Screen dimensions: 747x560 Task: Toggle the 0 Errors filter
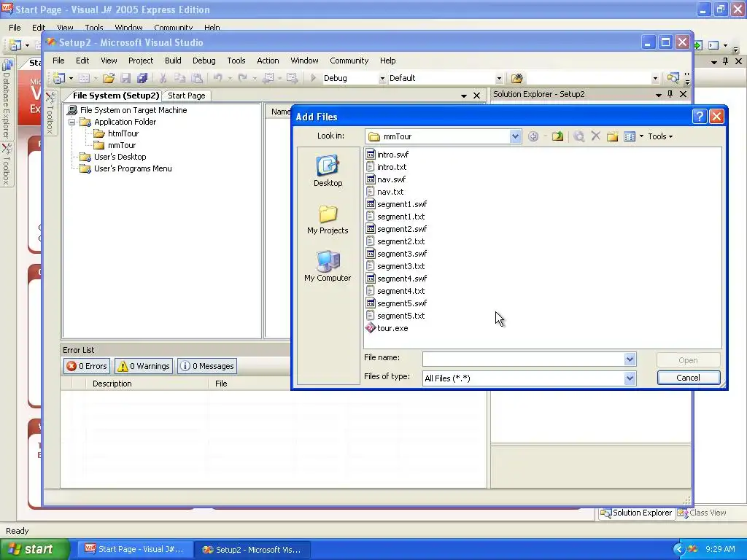(87, 366)
